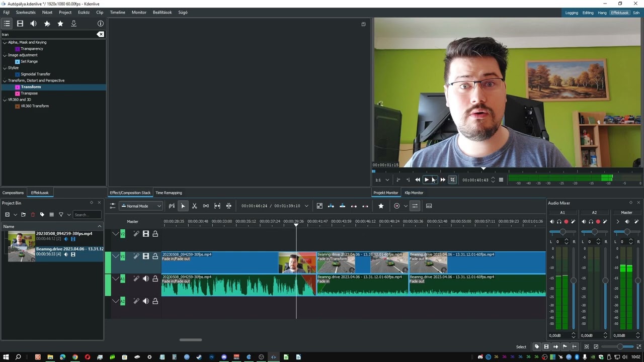The image size is (644, 362).
Task: Switch to the Logging workspace layout
Action: [572, 13]
